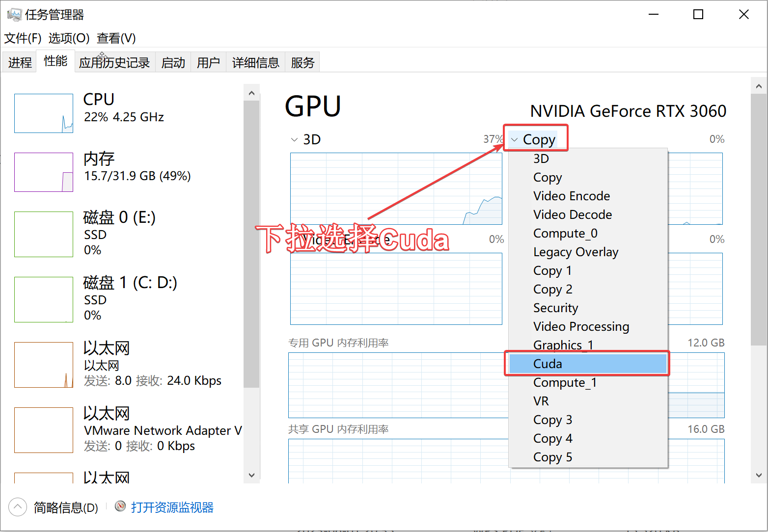Click the right panel scrollbar down arrow
This screenshot has width=768, height=532.
point(759,475)
